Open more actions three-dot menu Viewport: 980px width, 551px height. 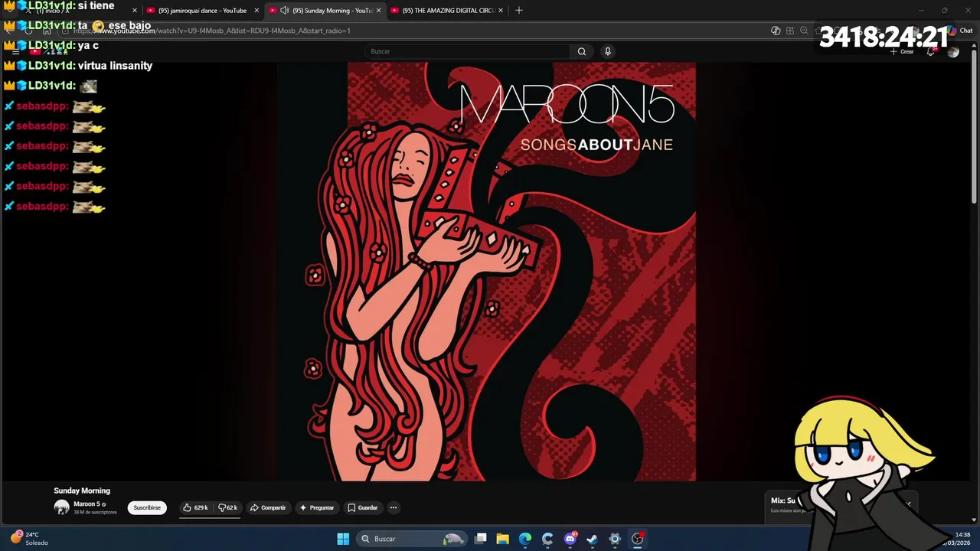[x=394, y=507]
